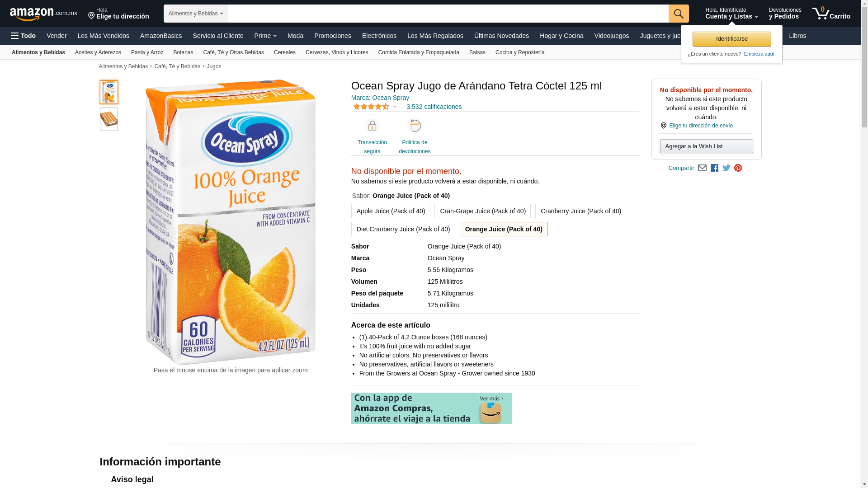
Task: Select Cranberry Juice (Pack of 40) flavor
Action: coord(580,211)
